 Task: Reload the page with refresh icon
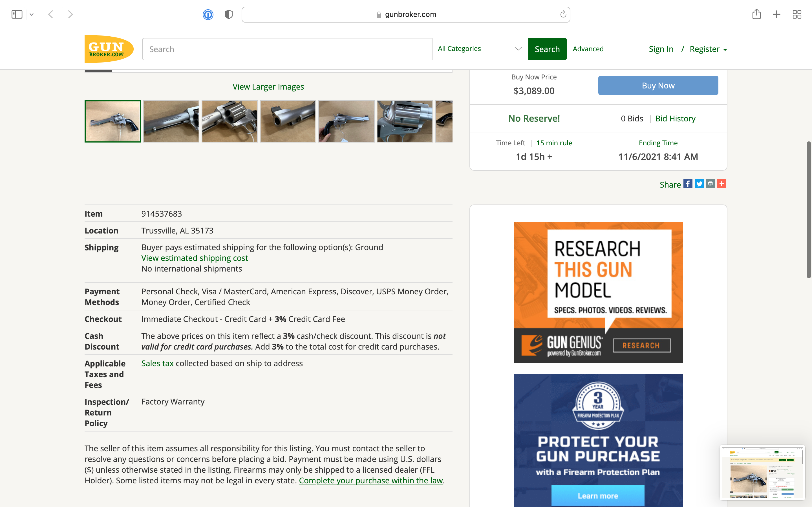563,14
